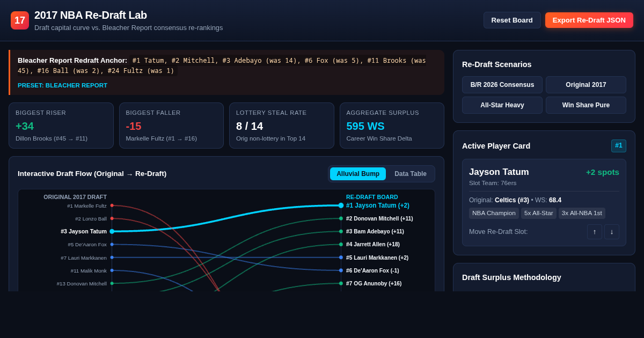Select #11 Malik Monk in the original draft
Image resolution: width=644 pixels, height=338 pixels.
click(x=89, y=270)
